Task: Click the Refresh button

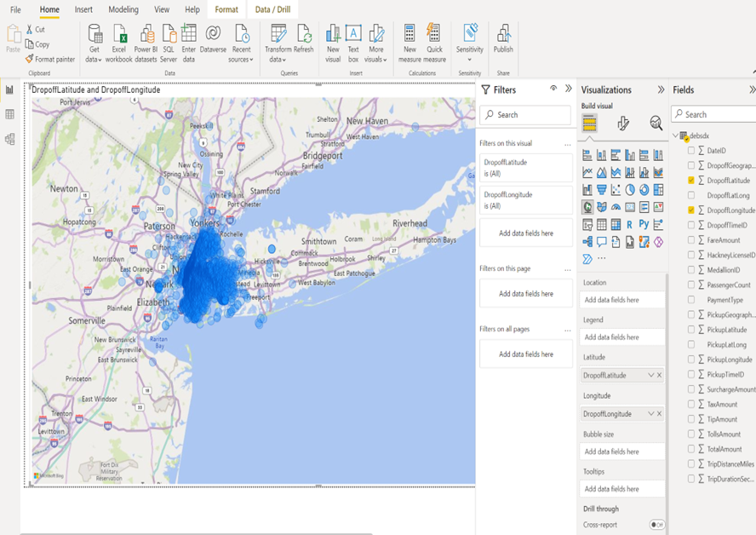Action: (x=303, y=38)
